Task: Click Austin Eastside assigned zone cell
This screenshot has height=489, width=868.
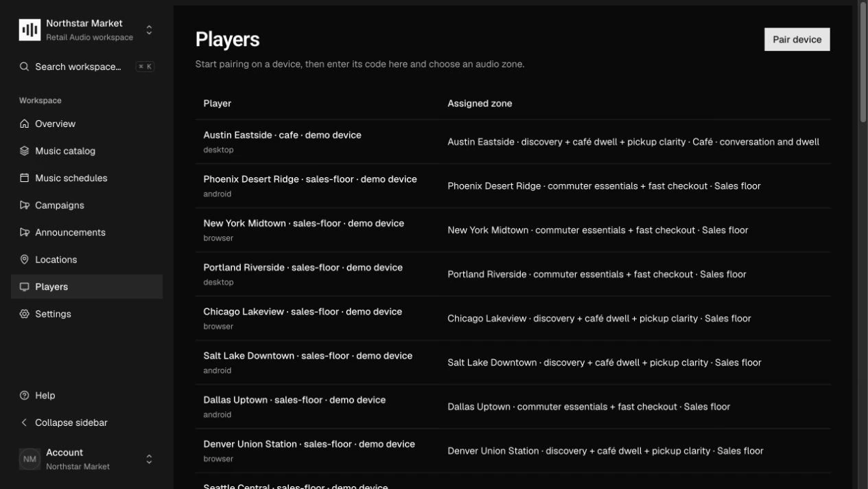Action: click(633, 142)
